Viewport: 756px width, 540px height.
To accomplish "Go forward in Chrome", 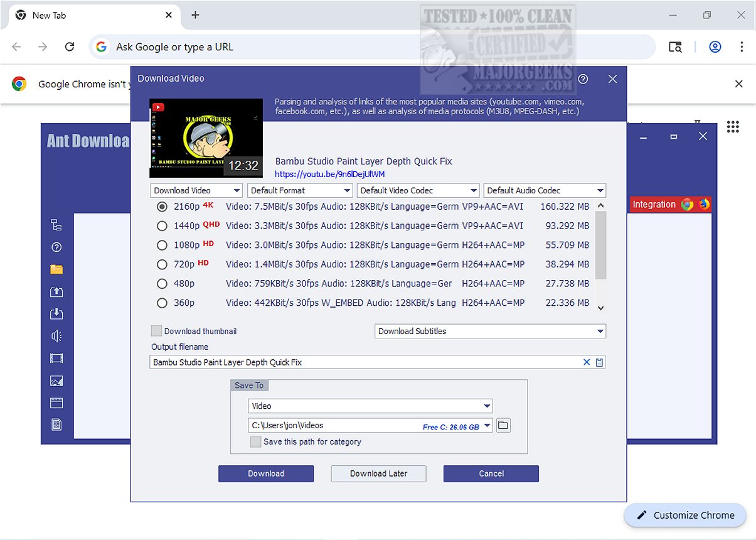I will pyautogui.click(x=43, y=47).
